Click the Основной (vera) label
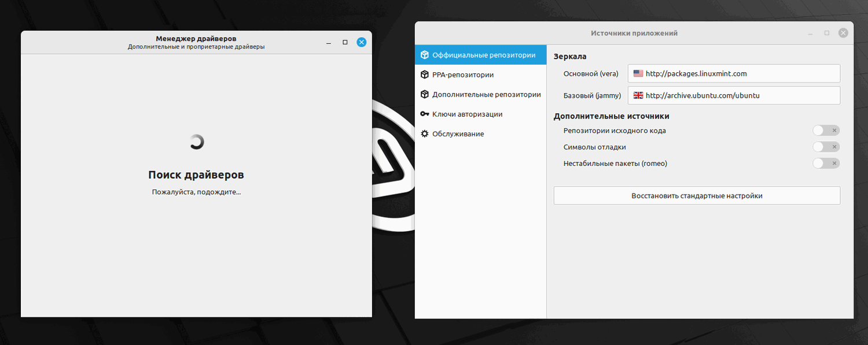The height and width of the screenshot is (345, 868). point(591,73)
